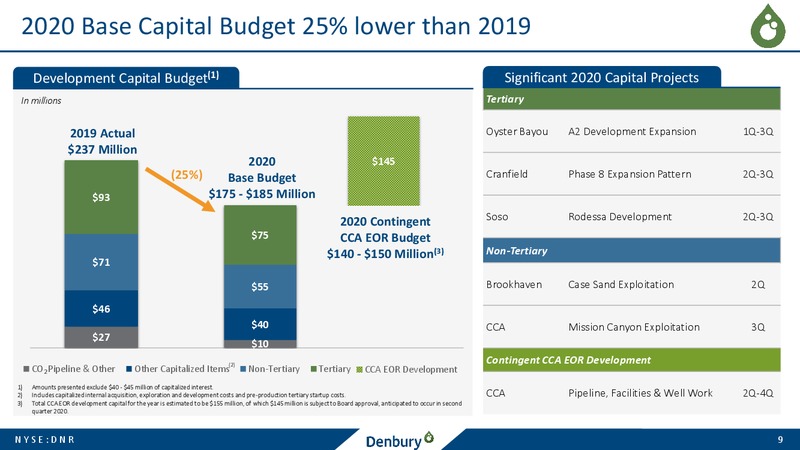800x450 pixels.
Task: Click the $55 segment of the 2020 bar
Action: coord(260,287)
